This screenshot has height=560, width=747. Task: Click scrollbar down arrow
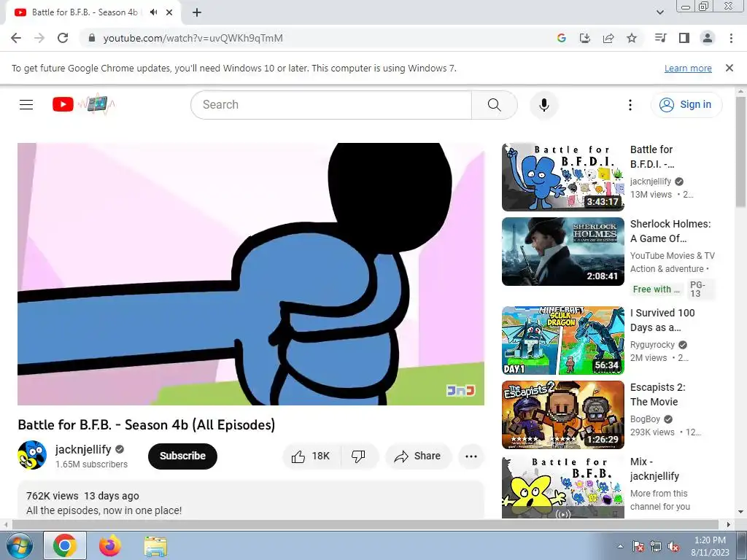click(740, 513)
